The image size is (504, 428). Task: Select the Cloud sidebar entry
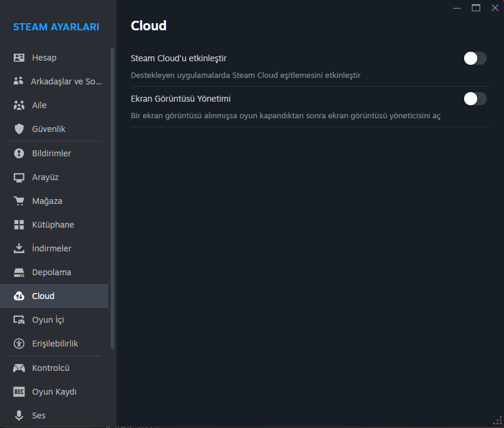click(x=54, y=296)
